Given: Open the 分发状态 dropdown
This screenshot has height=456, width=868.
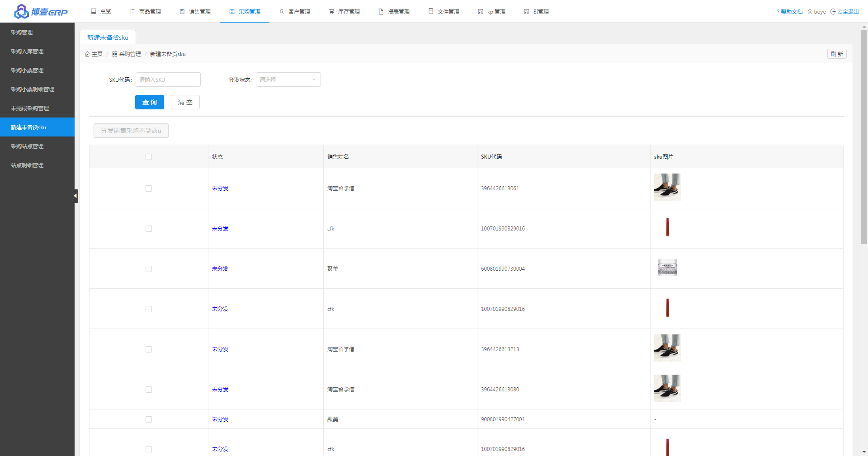Looking at the screenshot, I should click(x=288, y=80).
